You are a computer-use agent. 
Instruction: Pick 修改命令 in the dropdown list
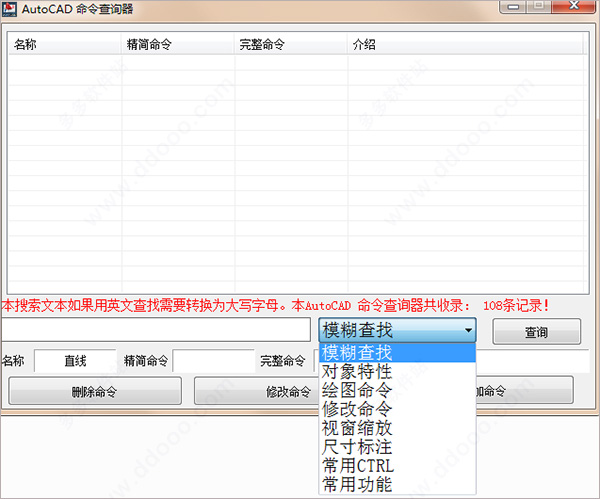coord(397,409)
